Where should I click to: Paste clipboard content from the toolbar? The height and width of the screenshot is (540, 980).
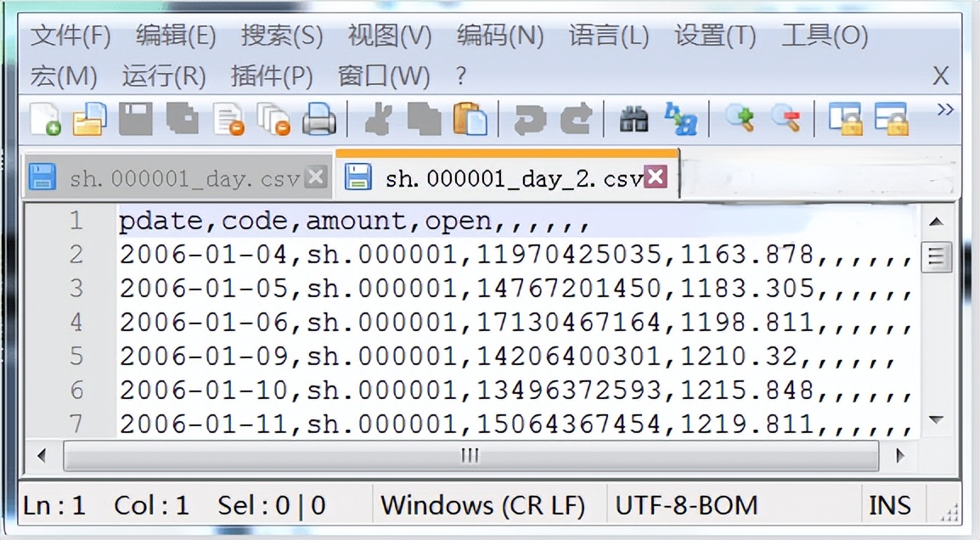(470, 119)
